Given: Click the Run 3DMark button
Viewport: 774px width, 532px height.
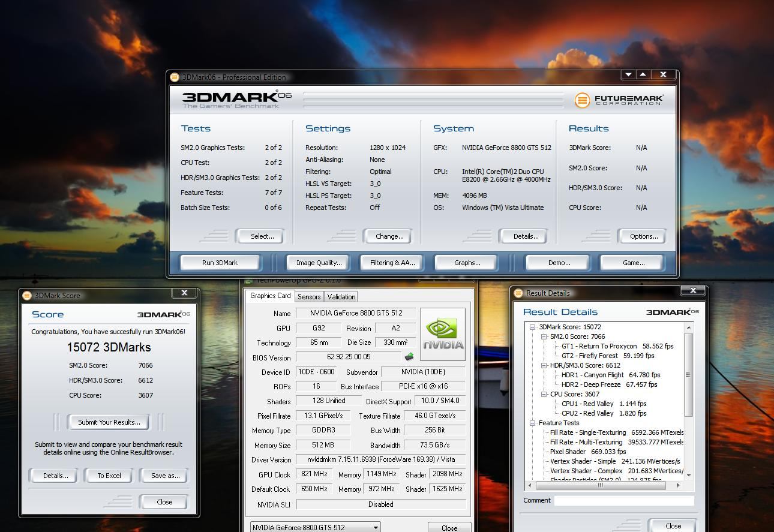Looking at the screenshot, I should 220,263.
